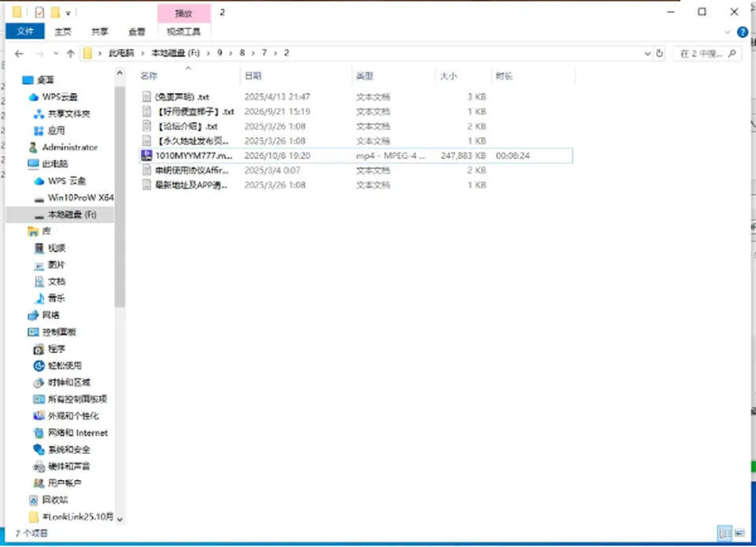
Task: Sort files by the 名称 column header
Action: 149,76
